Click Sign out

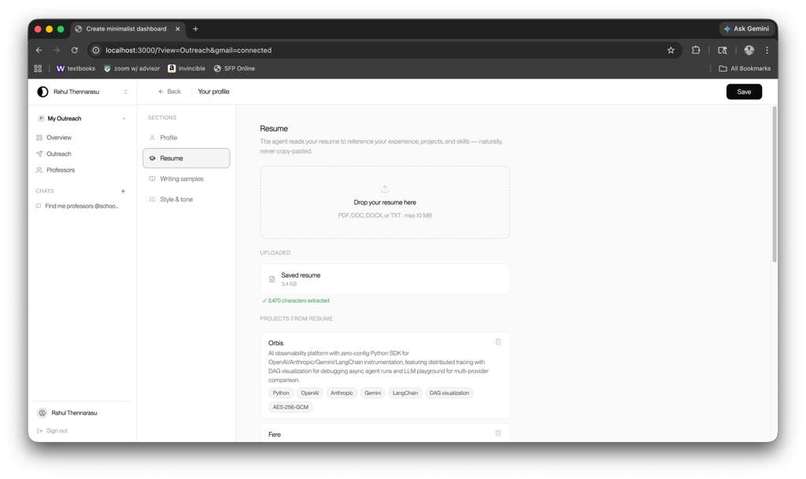(x=52, y=431)
